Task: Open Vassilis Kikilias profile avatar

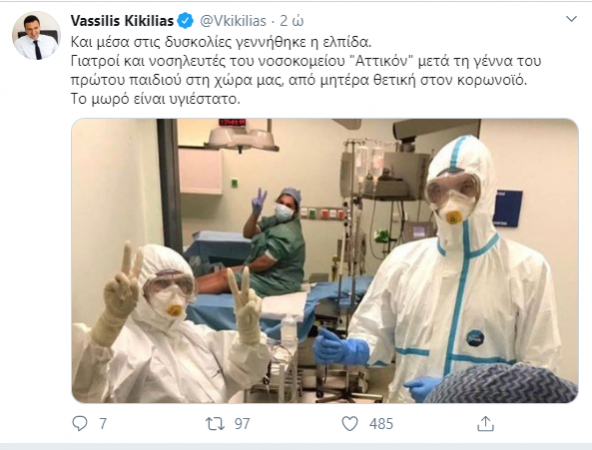Action: tap(36, 36)
